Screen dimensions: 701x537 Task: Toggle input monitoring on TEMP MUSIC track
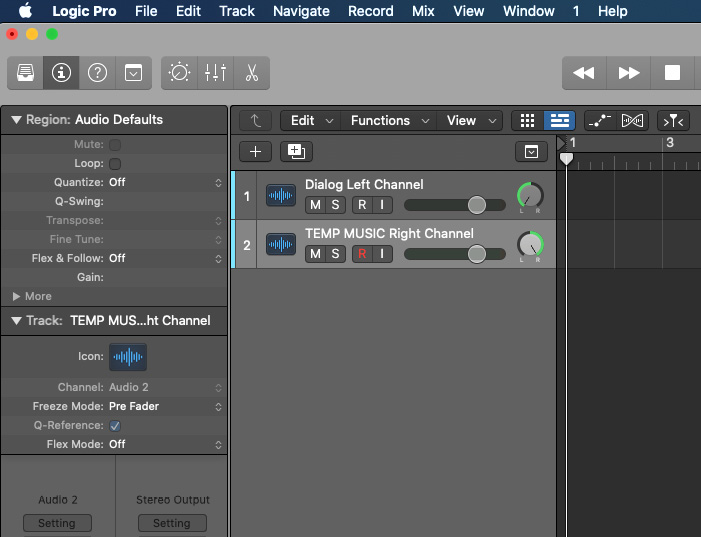pos(382,254)
